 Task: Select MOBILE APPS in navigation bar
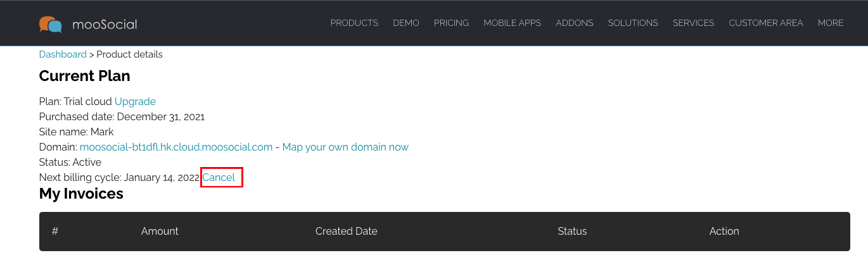[x=512, y=23]
